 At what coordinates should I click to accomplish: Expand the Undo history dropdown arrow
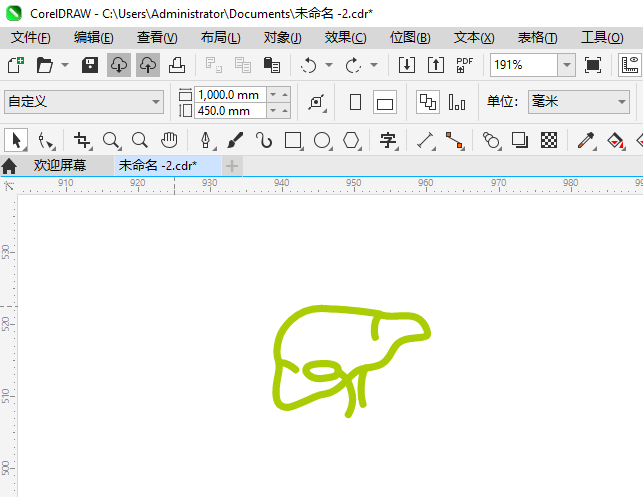(329, 65)
